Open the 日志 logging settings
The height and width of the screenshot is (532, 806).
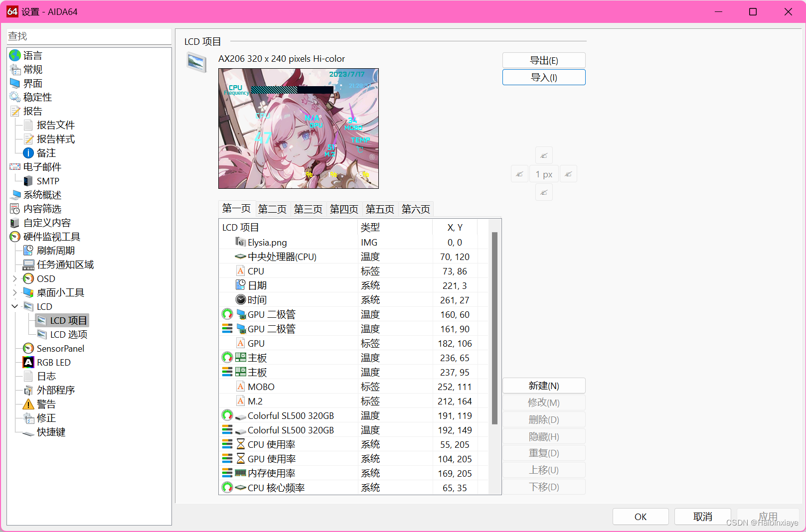pos(46,376)
